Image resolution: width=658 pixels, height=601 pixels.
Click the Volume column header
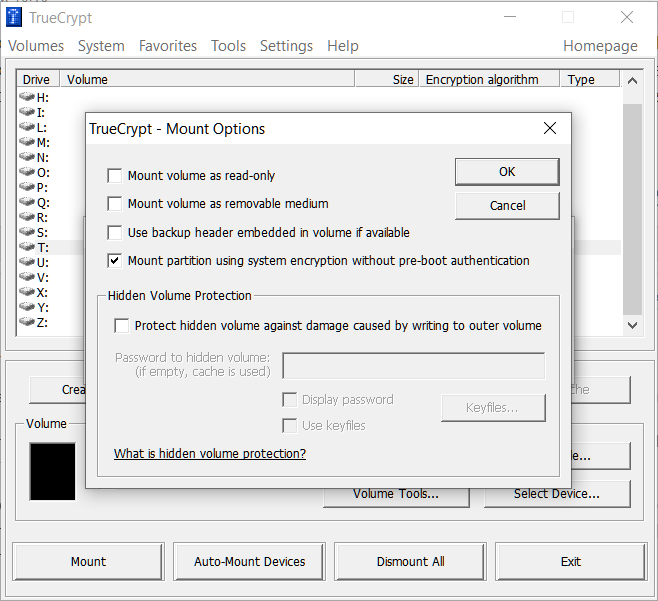coord(207,79)
